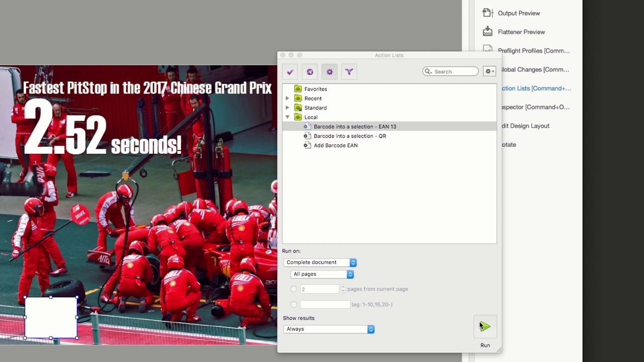Image resolution: width=644 pixels, height=362 pixels.
Task: Click icon beside Add Barcode EAN
Action: point(307,145)
